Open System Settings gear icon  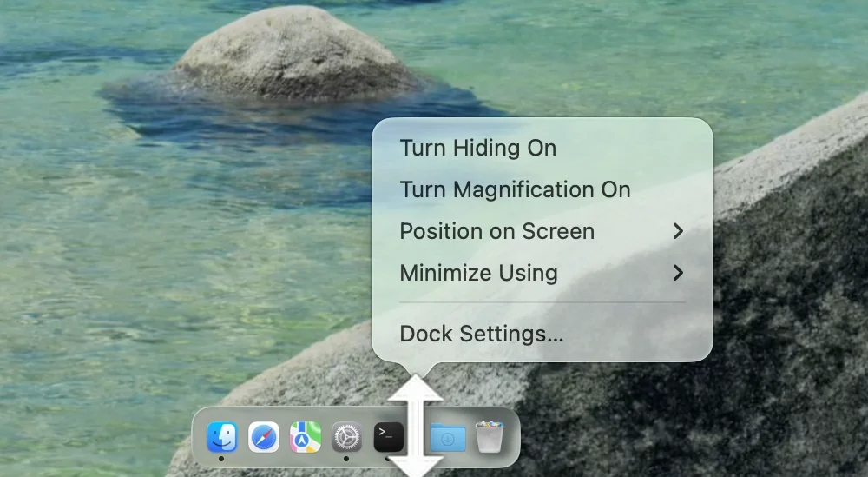[x=347, y=437]
